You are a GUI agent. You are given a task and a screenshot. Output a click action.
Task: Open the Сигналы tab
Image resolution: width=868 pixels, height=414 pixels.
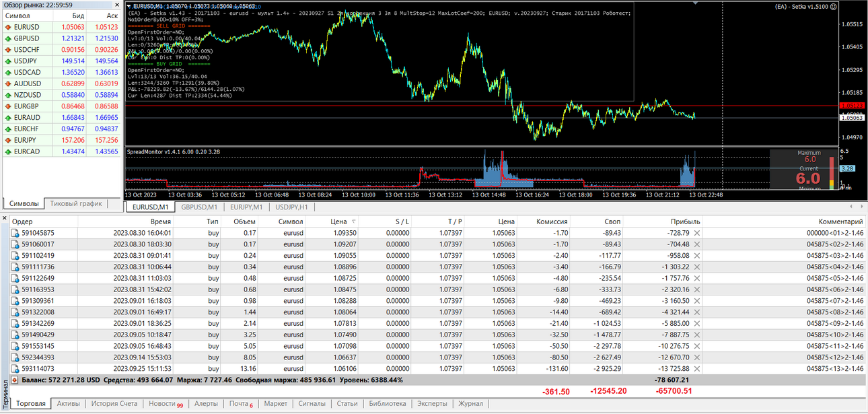tap(312, 404)
